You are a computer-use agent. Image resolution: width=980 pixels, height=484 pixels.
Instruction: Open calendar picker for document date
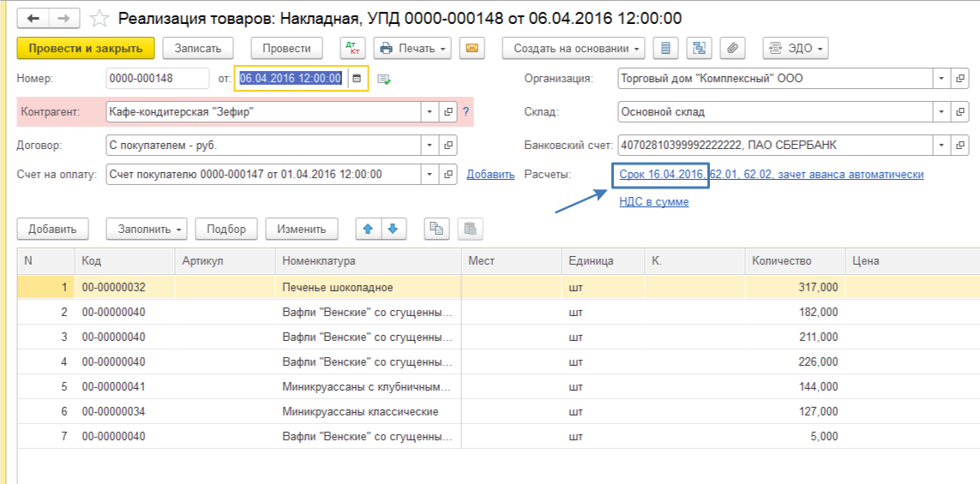(x=357, y=79)
